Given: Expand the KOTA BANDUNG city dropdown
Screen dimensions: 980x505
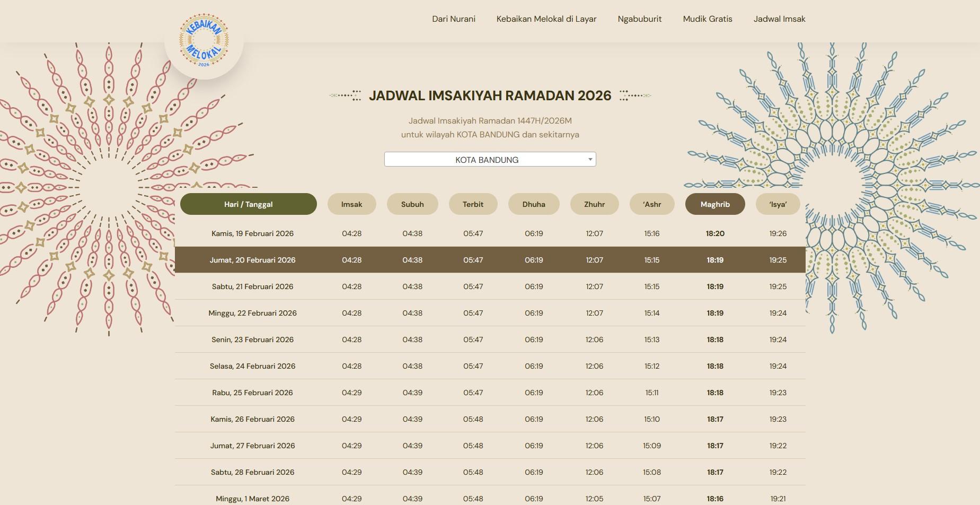Looking at the screenshot, I should click(490, 159).
